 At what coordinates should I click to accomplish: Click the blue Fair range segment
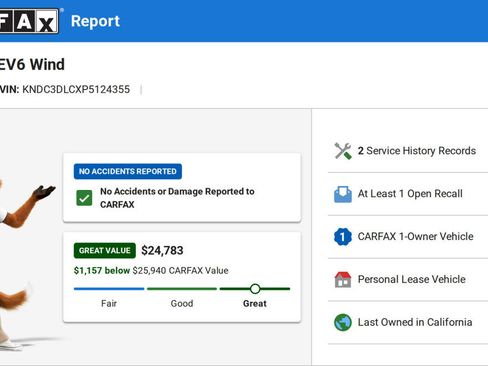point(109,289)
